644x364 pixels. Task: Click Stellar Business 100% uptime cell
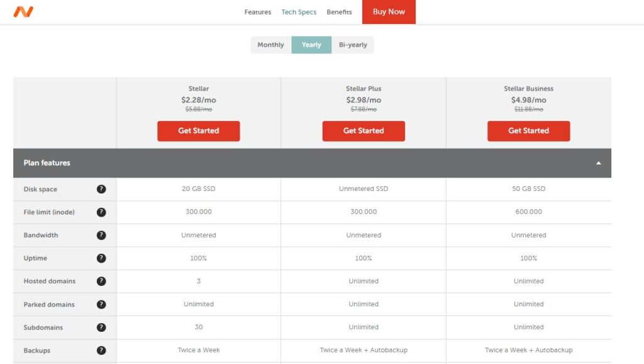pyautogui.click(x=528, y=258)
